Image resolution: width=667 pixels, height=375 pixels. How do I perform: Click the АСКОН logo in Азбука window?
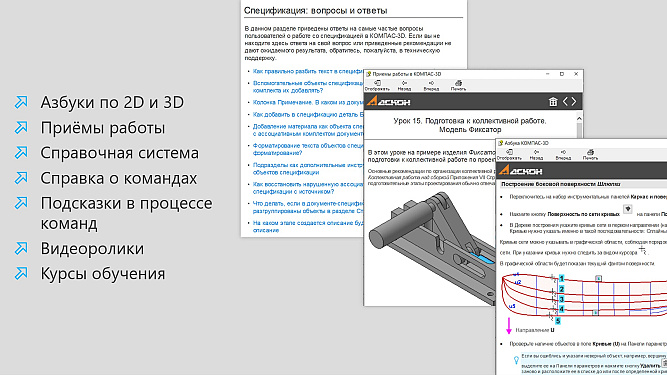(521, 170)
